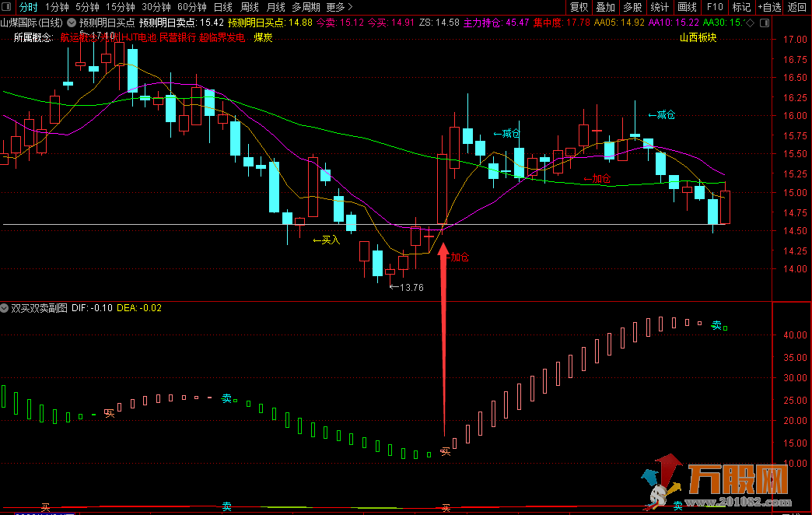Click the 预测明日买点 indicator name
Screen dimensions: 812x515
pyautogui.click(x=107, y=23)
